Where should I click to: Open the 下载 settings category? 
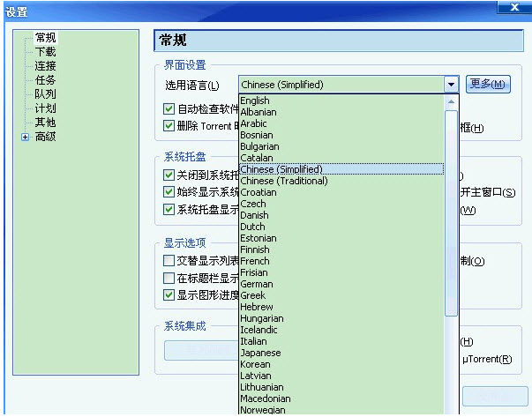45,52
